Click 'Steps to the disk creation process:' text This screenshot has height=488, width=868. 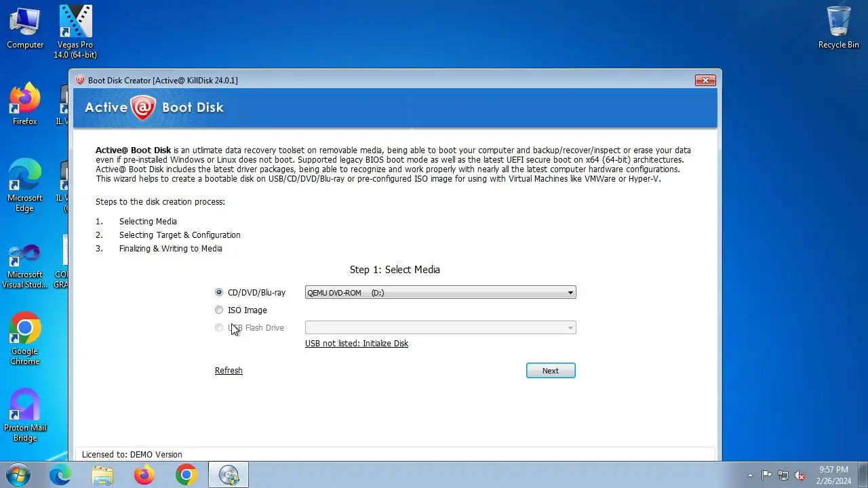tap(160, 202)
